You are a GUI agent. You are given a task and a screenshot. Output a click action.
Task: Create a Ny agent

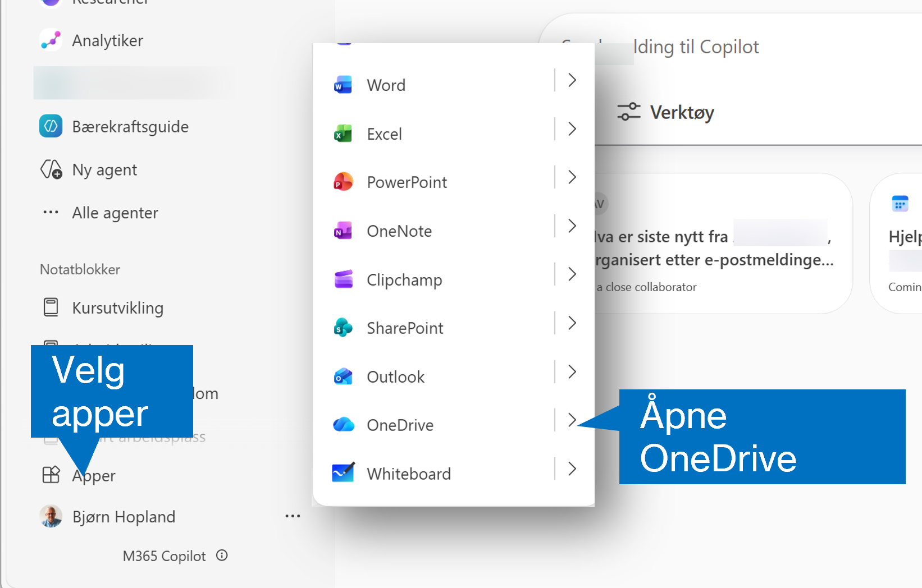coord(104,170)
